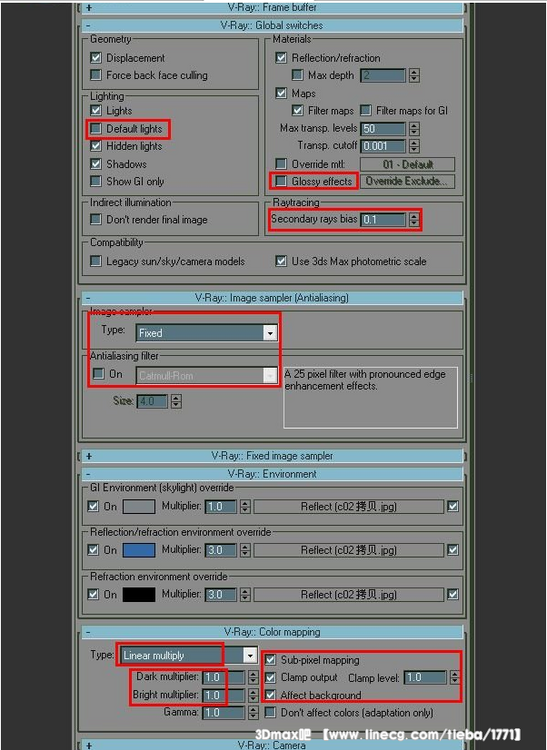Enable Force back face culling
The height and width of the screenshot is (750, 547).
click(x=96, y=75)
